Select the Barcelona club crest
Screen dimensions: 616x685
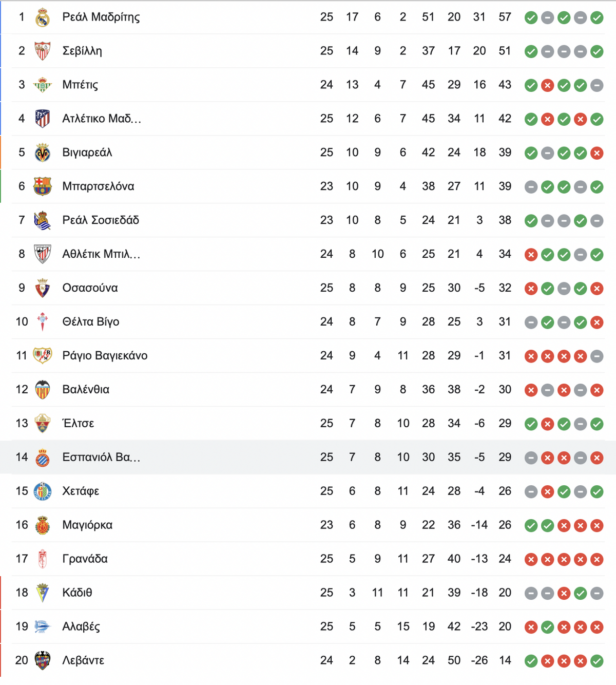(43, 186)
